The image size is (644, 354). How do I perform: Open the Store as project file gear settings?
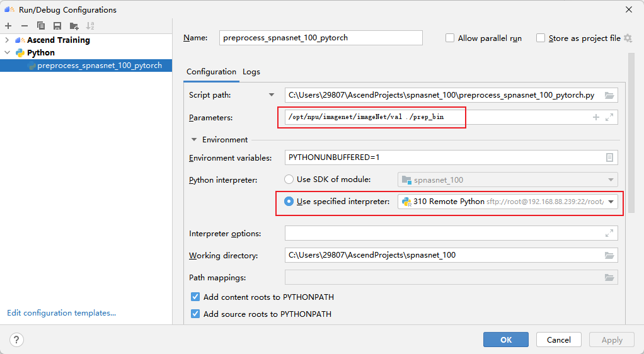coord(628,38)
